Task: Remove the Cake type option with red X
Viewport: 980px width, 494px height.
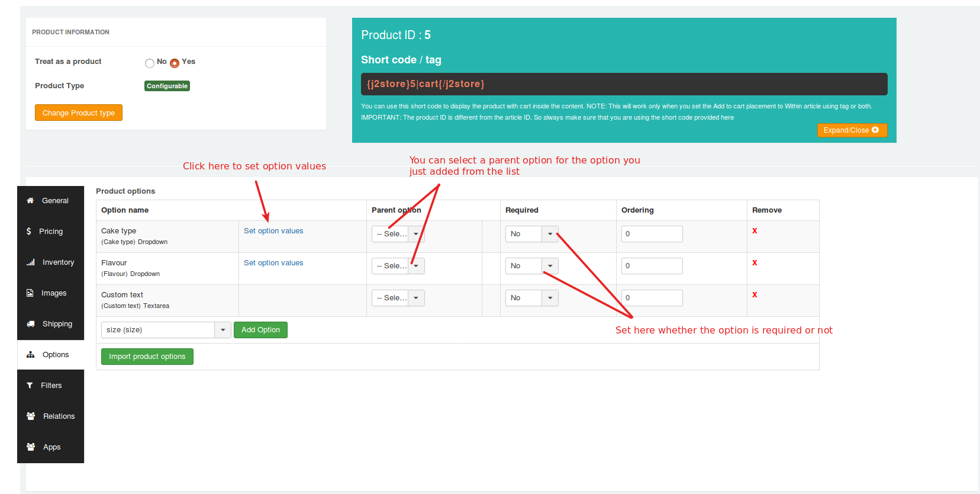Action: (755, 231)
